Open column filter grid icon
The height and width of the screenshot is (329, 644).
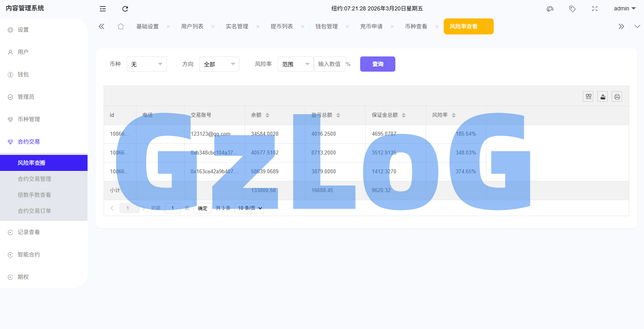click(x=588, y=96)
